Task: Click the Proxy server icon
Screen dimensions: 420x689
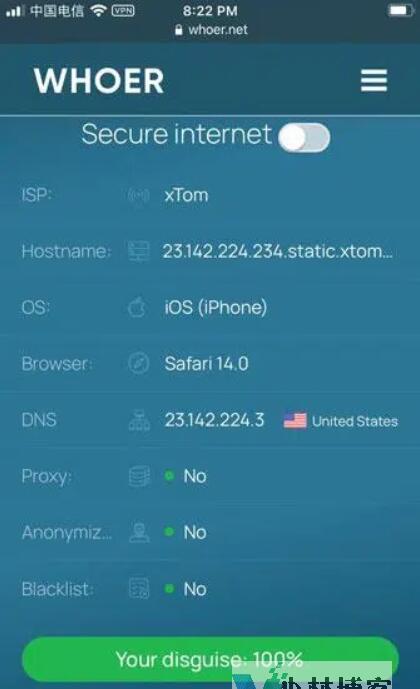Action: [x=139, y=476]
